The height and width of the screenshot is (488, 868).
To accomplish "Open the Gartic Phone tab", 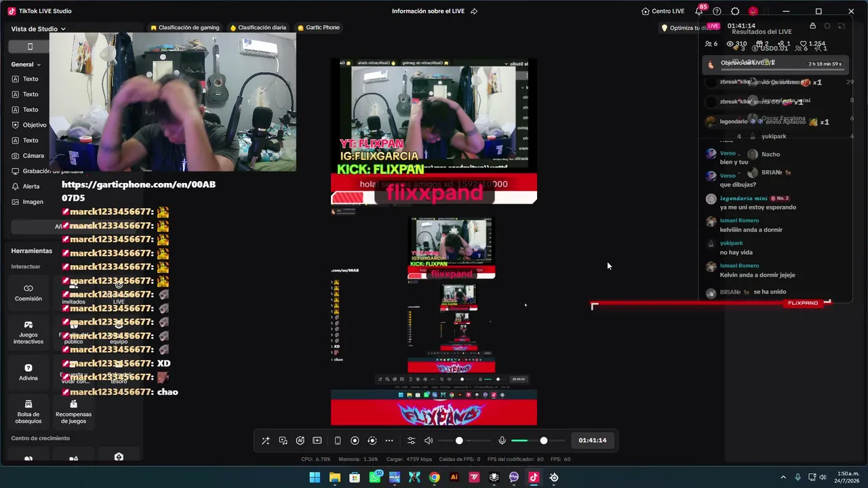I will coord(319,28).
